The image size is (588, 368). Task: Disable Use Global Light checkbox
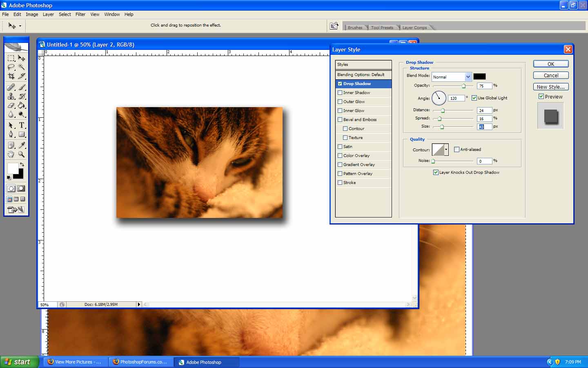tap(474, 98)
